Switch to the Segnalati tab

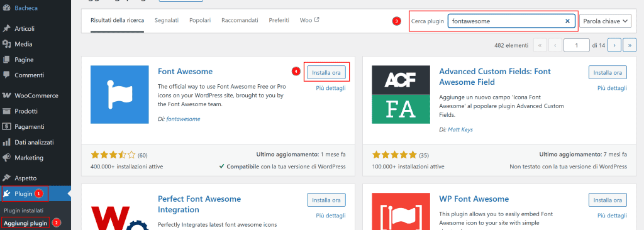[x=167, y=20]
